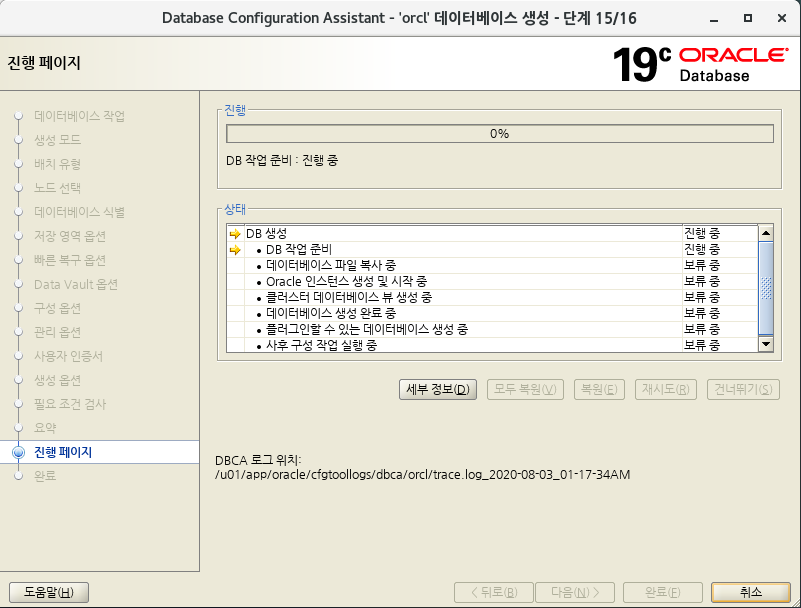Cancel the installation with 취소 button
This screenshot has height=608, width=801.
[751, 592]
